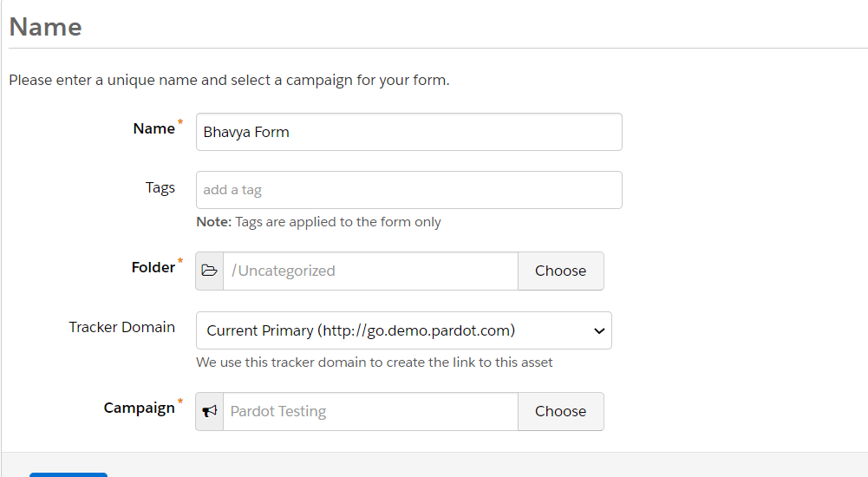Click the Tracker Domain label
868x477 pixels.
[121, 327]
